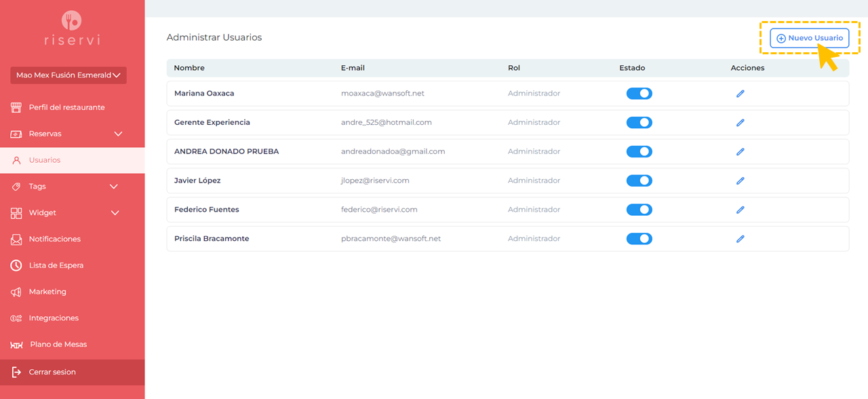
Task: Click Administrador role in Mariana Oaxaca row
Action: 534,94
